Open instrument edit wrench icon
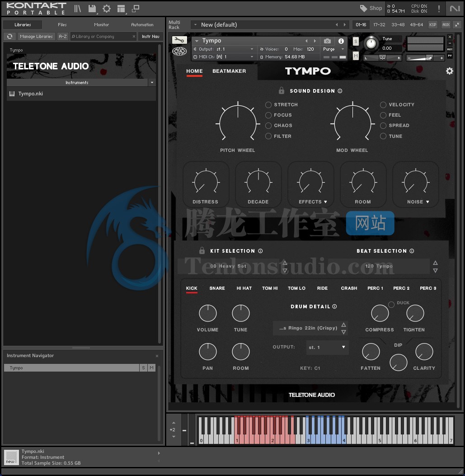The image size is (465, 476). 179,40
